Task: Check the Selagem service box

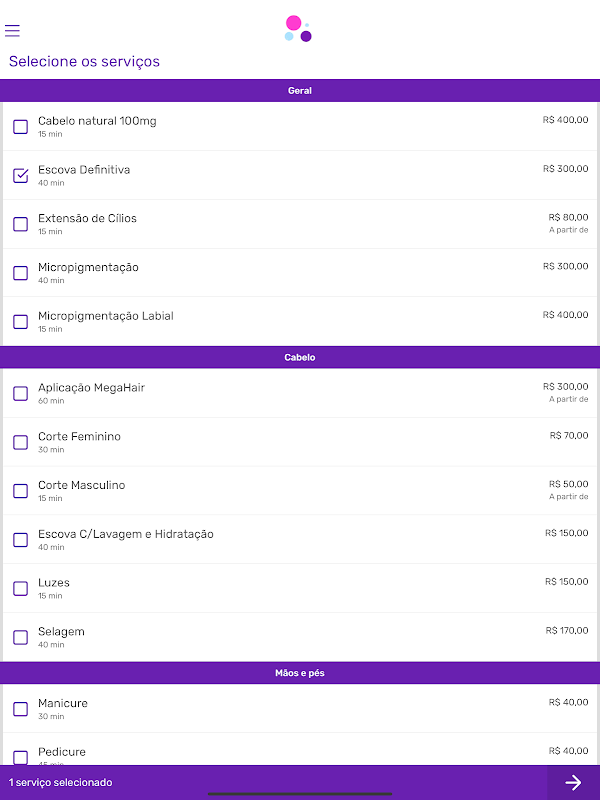Action: point(20,637)
